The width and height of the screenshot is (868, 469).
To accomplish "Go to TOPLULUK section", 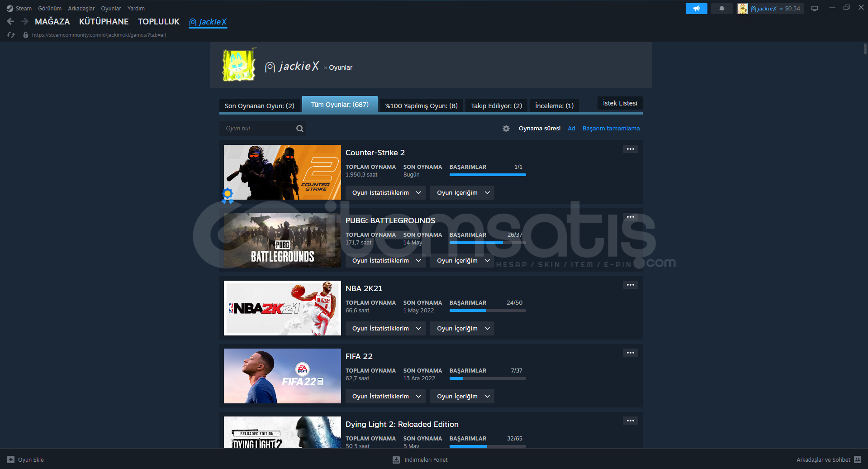I will click(159, 22).
